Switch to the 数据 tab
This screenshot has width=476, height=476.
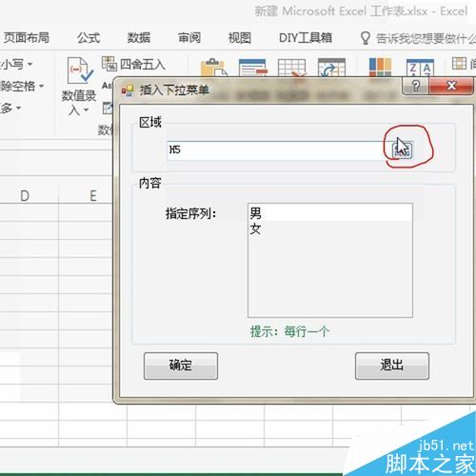(x=139, y=38)
